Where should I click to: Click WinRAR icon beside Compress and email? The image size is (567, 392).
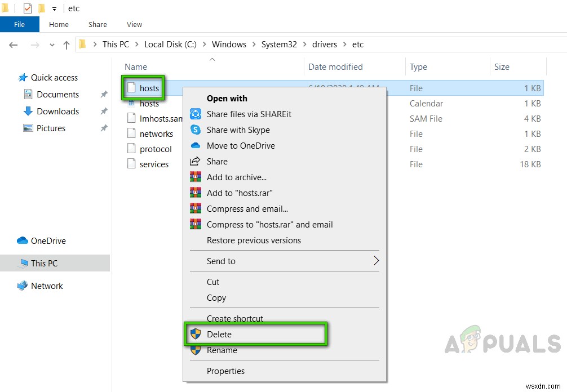click(x=195, y=208)
